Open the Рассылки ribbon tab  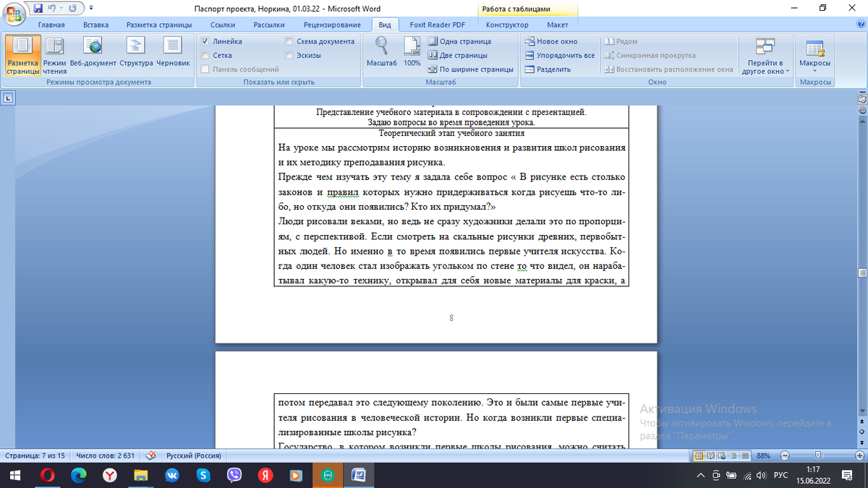coord(269,25)
